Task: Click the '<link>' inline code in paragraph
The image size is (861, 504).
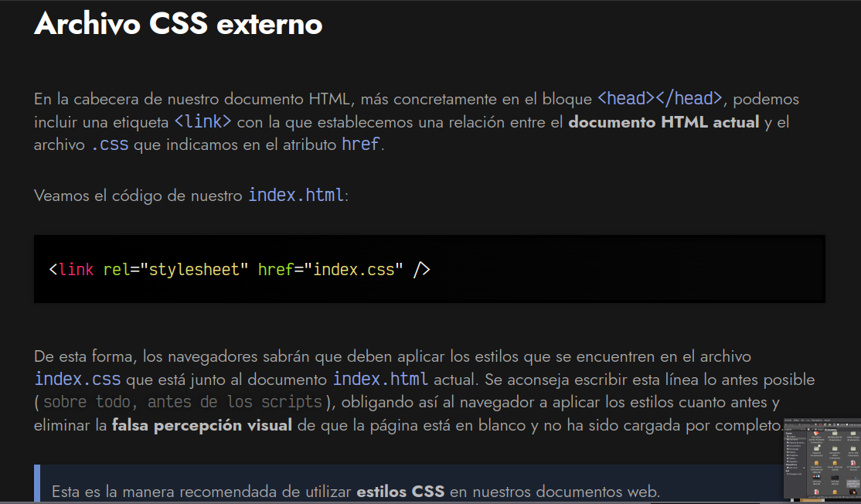Action: [202, 121]
